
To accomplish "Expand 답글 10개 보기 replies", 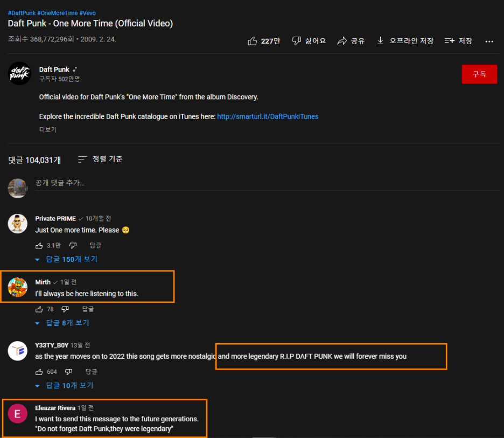I will coord(64,386).
